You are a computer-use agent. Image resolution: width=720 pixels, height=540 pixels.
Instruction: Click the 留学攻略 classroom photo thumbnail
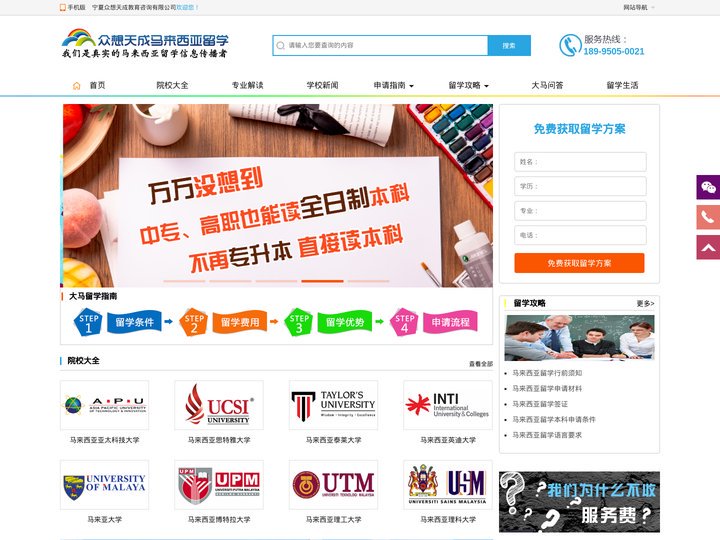tap(579, 338)
